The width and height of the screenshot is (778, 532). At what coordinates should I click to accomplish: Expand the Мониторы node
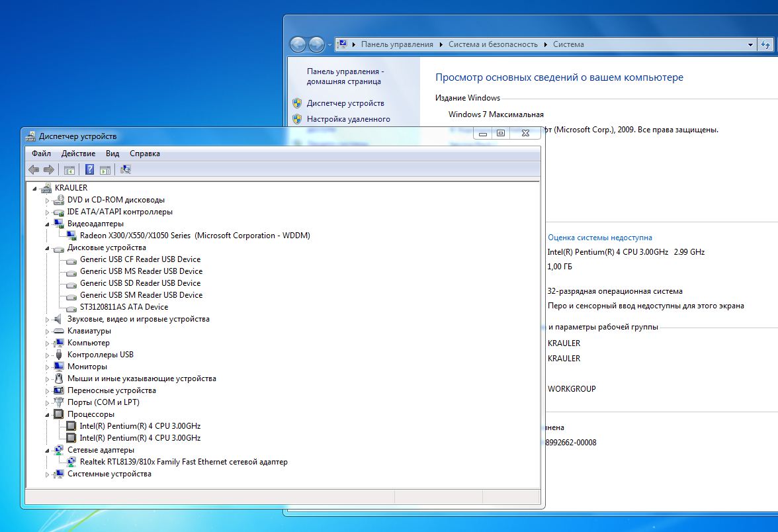tap(47, 367)
